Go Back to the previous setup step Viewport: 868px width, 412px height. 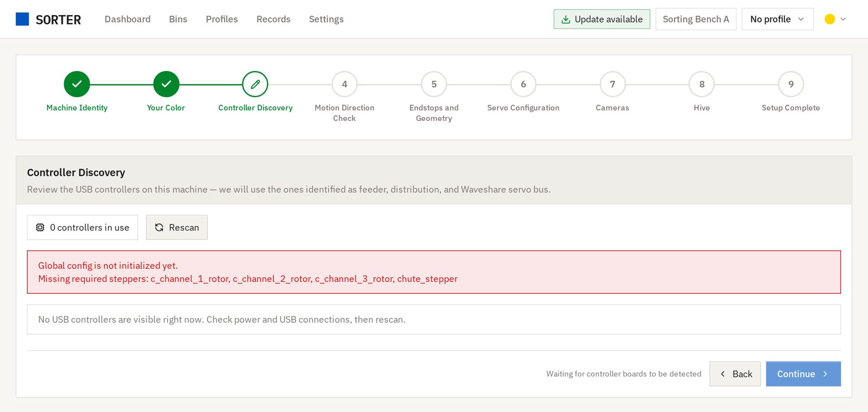tap(735, 374)
